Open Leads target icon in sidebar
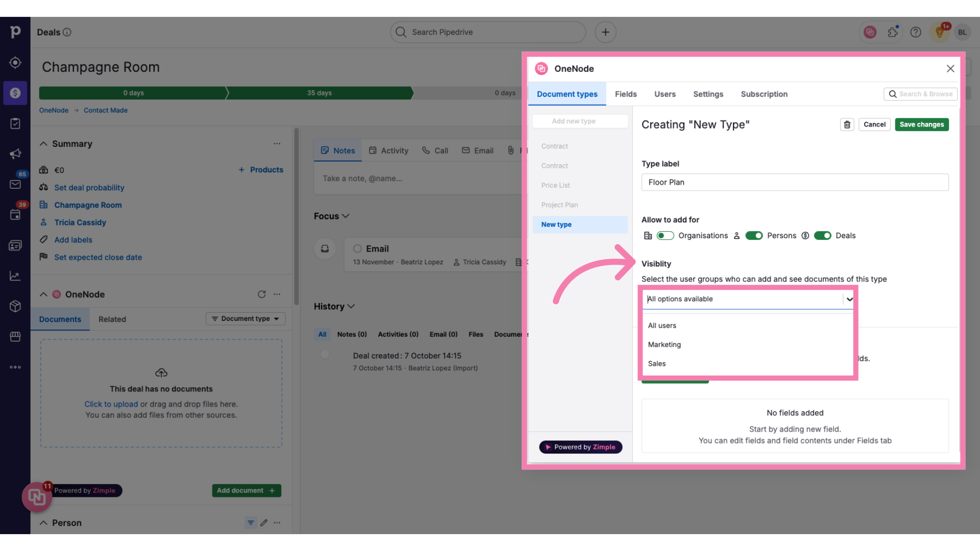Screen dimensions: 980x551 pos(15,62)
